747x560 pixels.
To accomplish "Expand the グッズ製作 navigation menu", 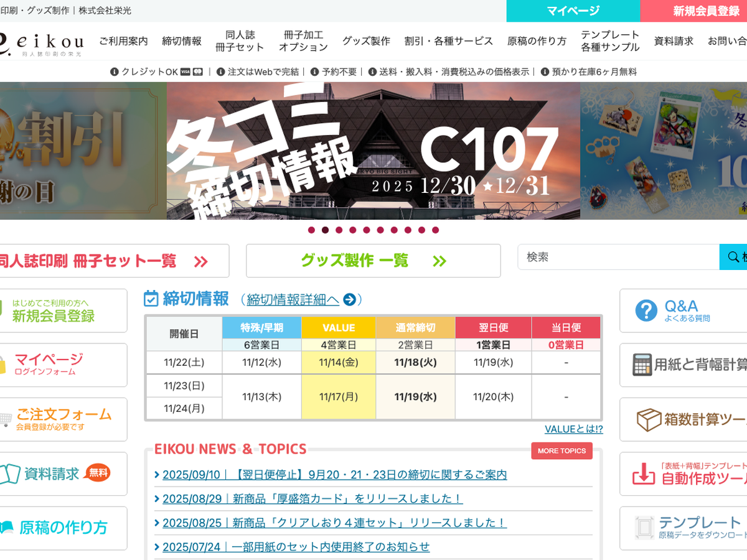I will (366, 41).
